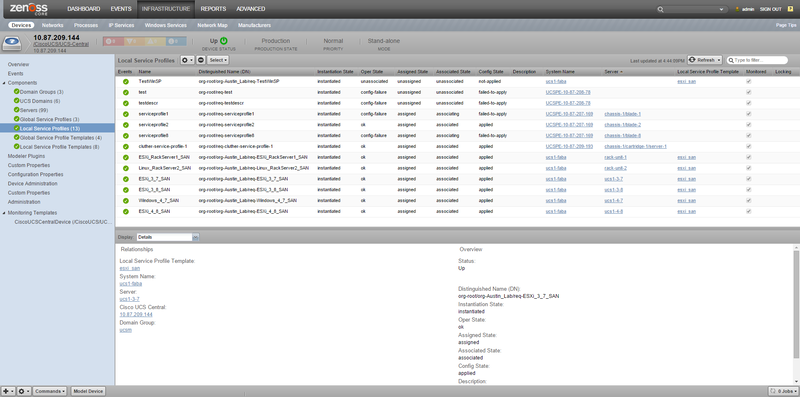Click green status icon for Domain Groups
This screenshot has width=800, height=397.
point(16,92)
